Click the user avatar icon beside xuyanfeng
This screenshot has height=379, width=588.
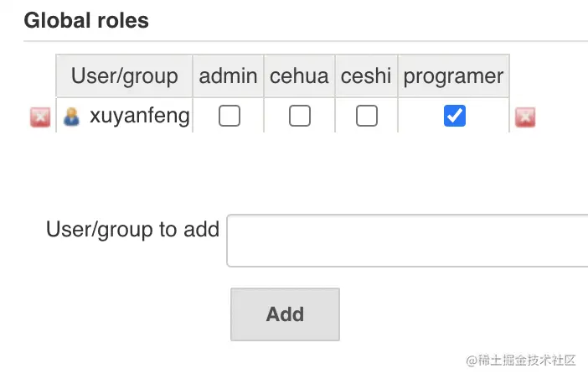72,116
